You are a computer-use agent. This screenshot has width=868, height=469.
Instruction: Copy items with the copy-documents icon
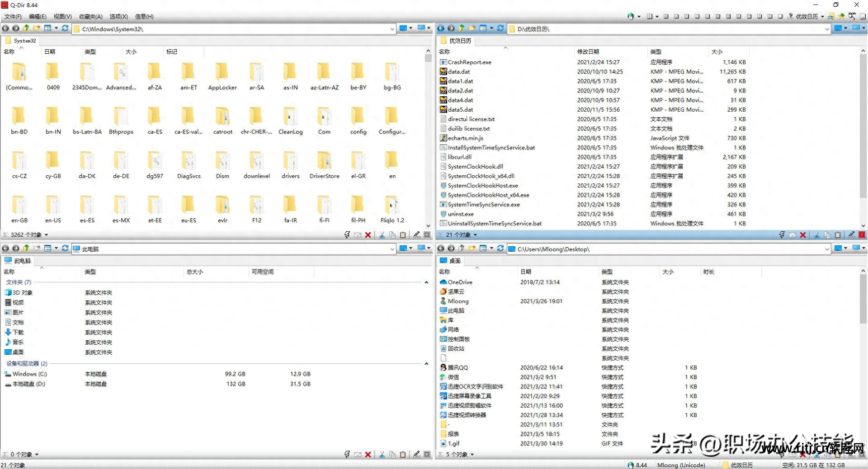[x=392, y=234]
